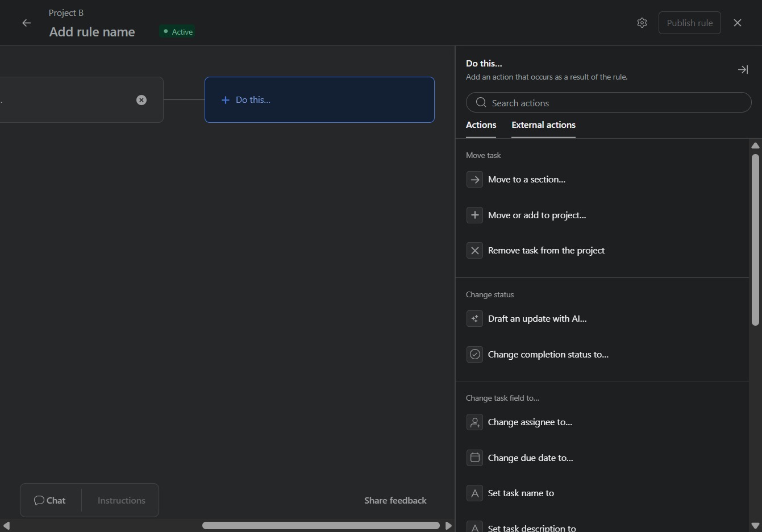Go back using the left arrow icon
The height and width of the screenshot is (532, 762).
(x=27, y=23)
